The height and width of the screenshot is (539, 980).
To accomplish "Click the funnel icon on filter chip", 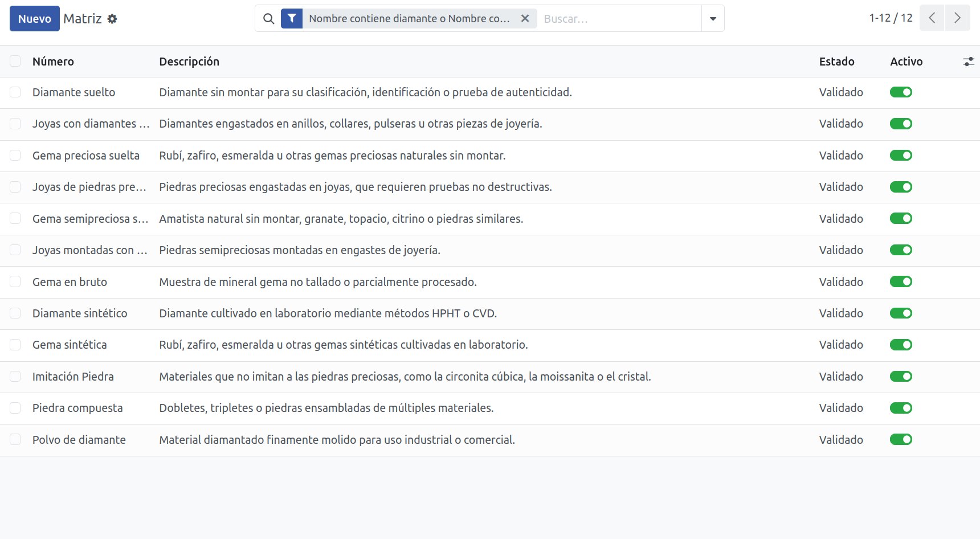I will coord(292,18).
